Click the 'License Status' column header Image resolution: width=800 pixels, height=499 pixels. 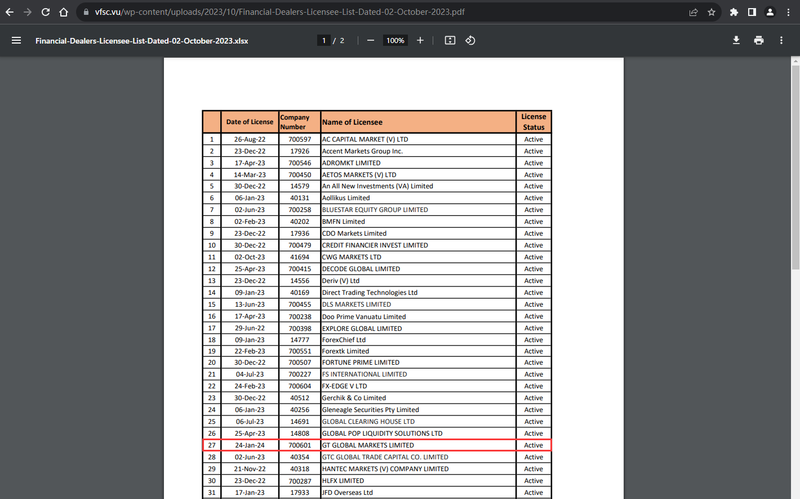tap(534, 122)
